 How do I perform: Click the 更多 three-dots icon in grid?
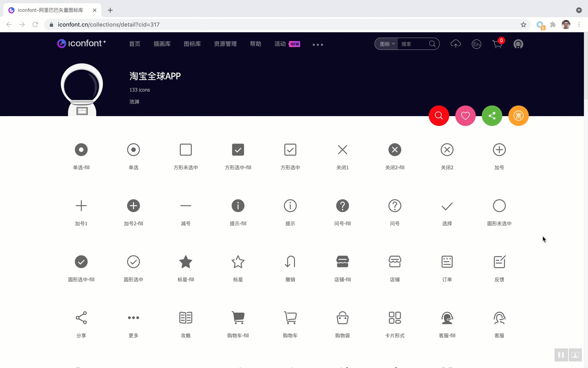click(x=134, y=318)
